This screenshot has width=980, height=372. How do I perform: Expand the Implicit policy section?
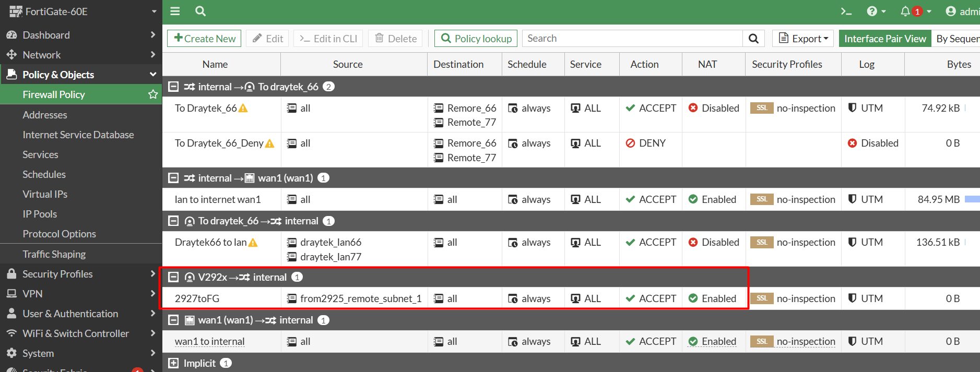173,363
